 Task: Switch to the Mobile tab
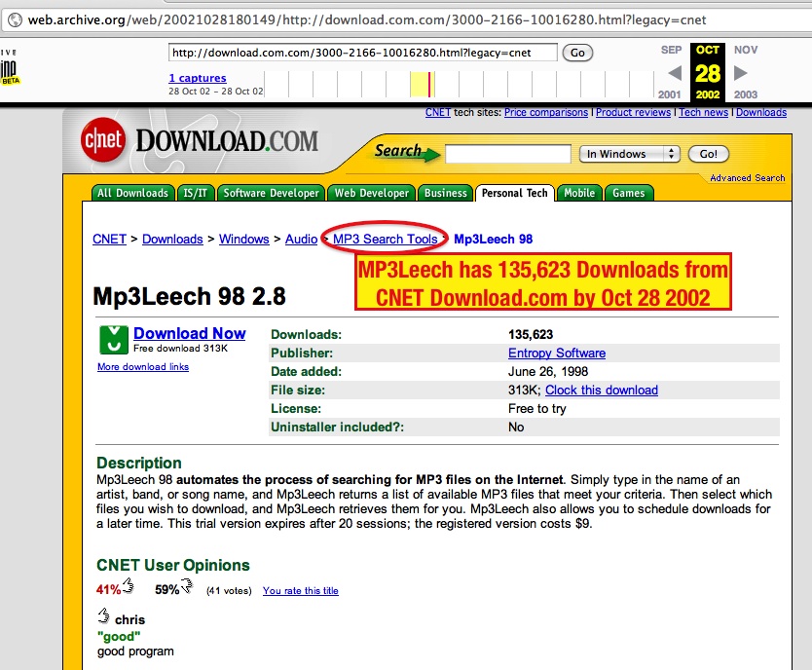579,193
